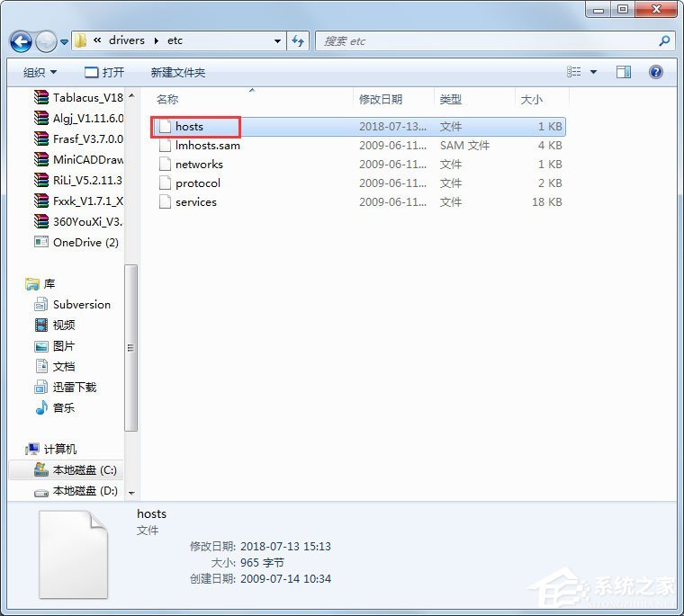The width and height of the screenshot is (684, 616).
Task: Click the Back navigation arrow button
Action: tap(22, 41)
